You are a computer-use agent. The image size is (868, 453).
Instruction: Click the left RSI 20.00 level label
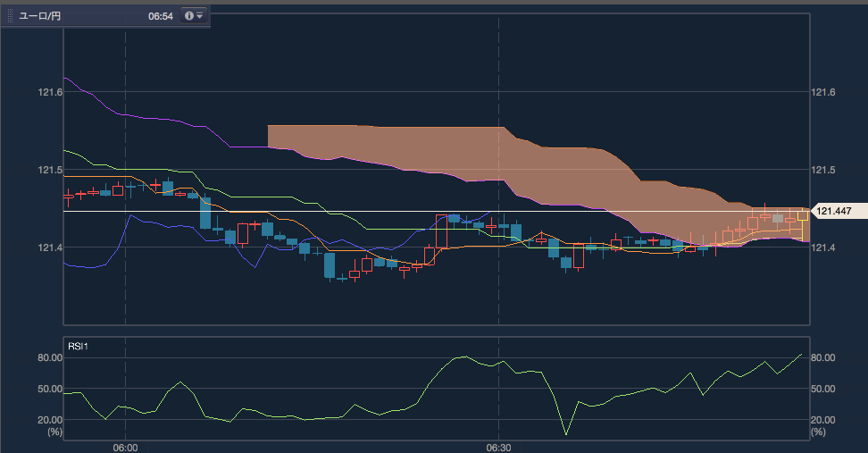click(50, 420)
